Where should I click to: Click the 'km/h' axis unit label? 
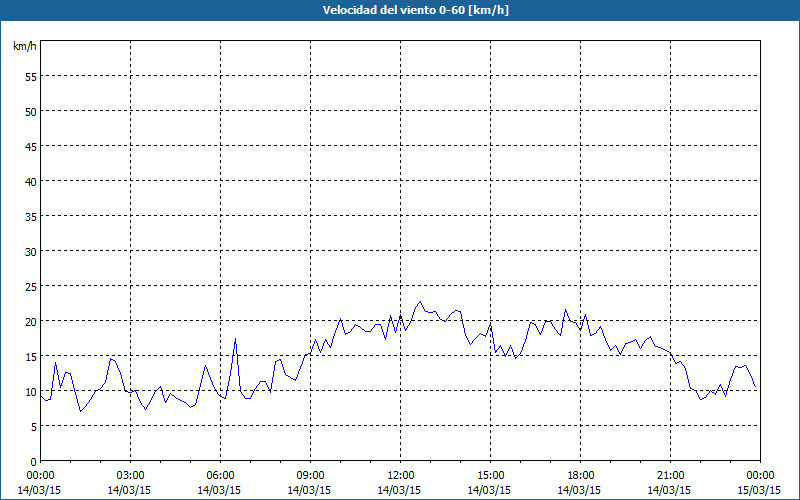pyautogui.click(x=24, y=46)
